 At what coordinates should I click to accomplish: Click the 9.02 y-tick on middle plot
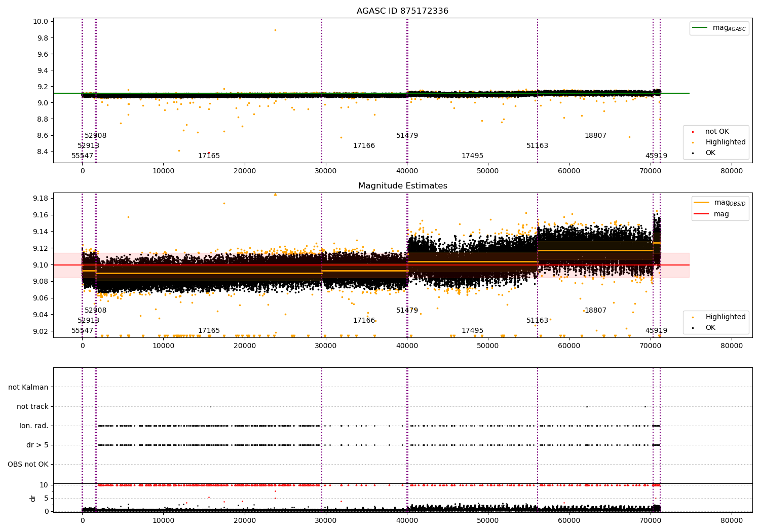pyautogui.click(x=41, y=331)
